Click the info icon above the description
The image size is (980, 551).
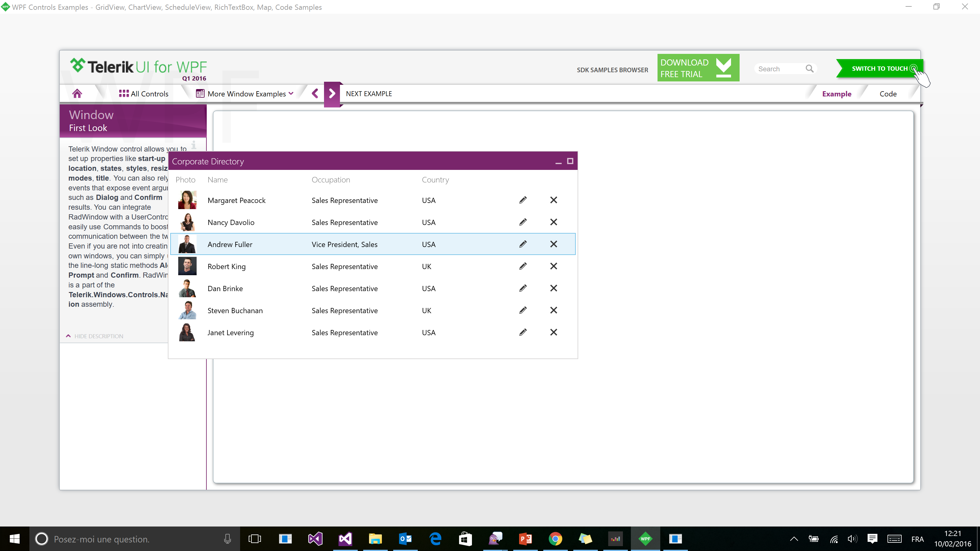[x=194, y=144]
